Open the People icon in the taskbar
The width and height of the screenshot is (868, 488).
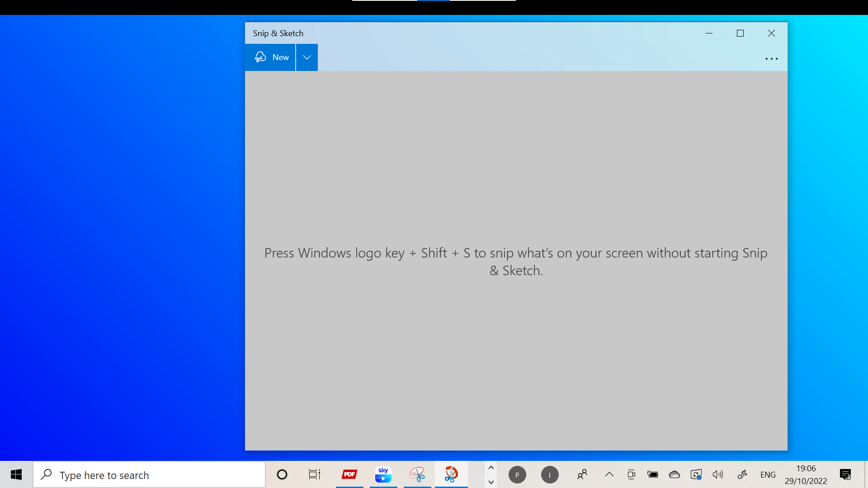(x=582, y=474)
